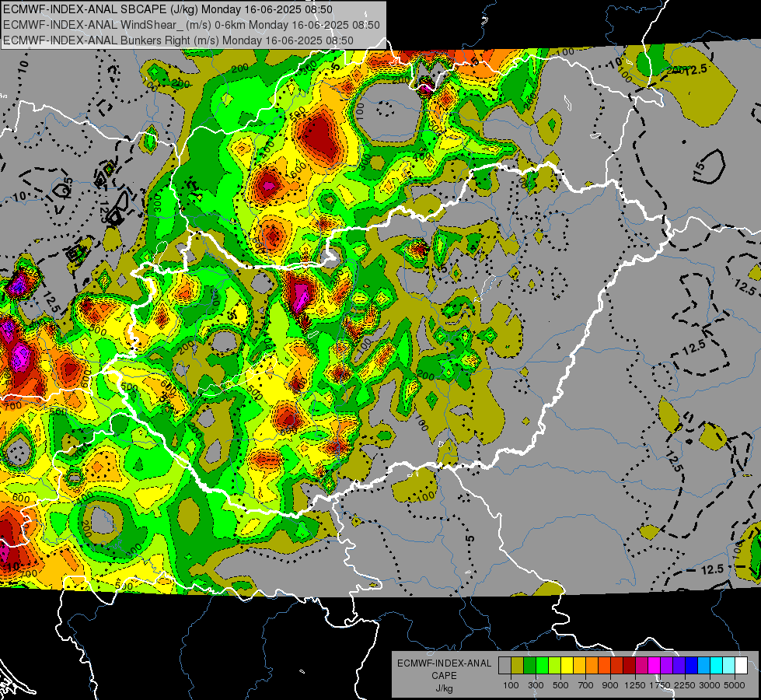
Task: Click the 3000 value under legend
Action: tap(710, 685)
